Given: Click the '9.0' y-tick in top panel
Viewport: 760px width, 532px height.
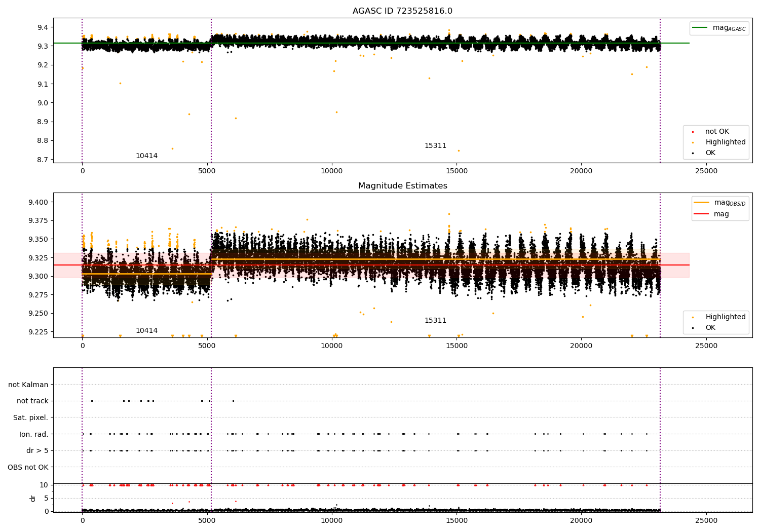Looking at the screenshot, I should pos(43,103).
